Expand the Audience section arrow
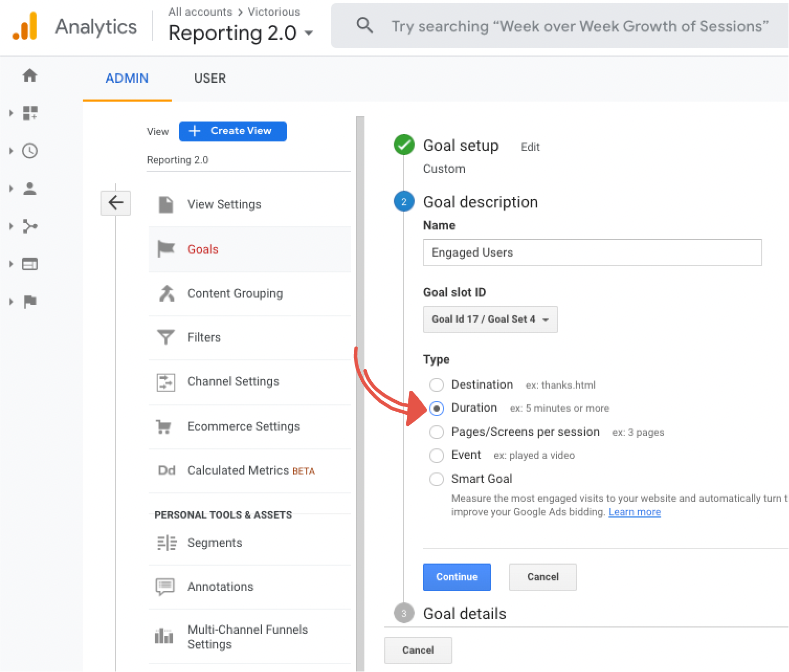 pos(11,189)
